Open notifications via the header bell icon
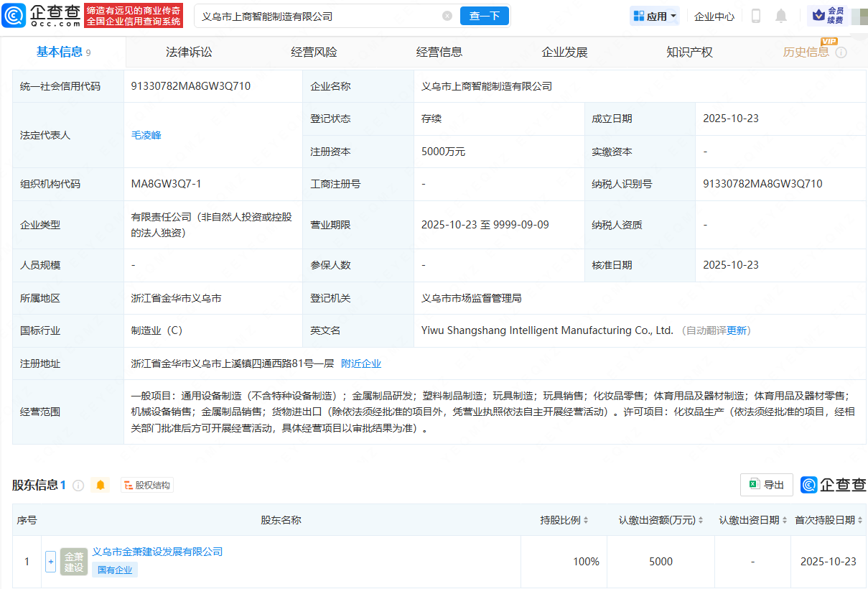 (781, 16)
